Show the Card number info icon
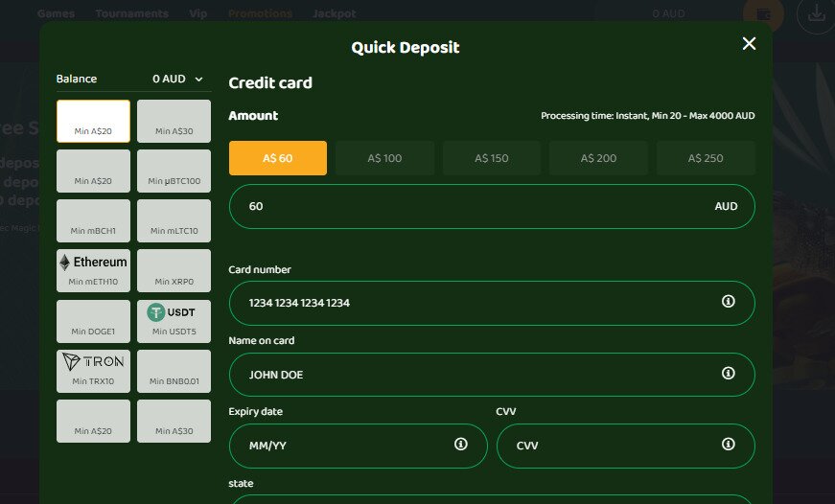The height and width of the screenshot is (504, 835). pos(728,301)
